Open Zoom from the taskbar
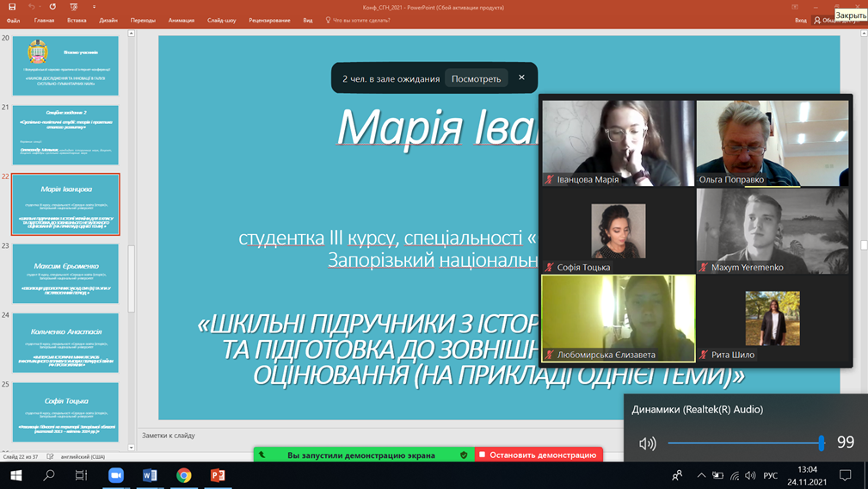Image resolution: width=868 pixels, height=489 pixels. [x=115, y=475]
